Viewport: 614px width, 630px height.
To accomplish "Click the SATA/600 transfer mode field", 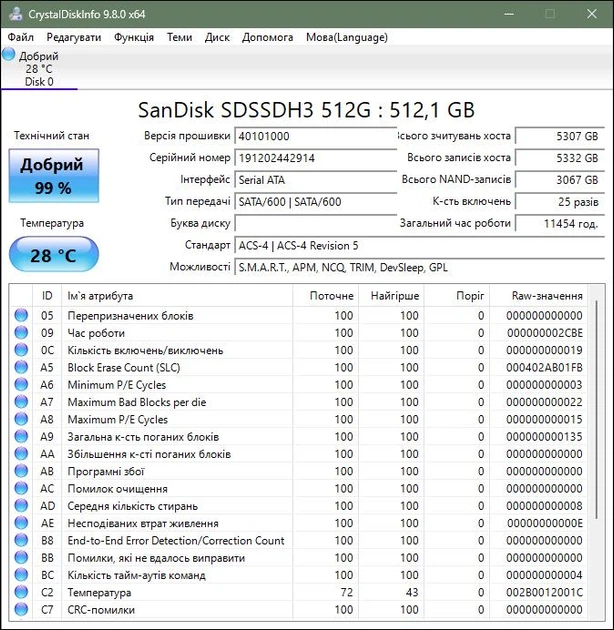I will point(316,202).
